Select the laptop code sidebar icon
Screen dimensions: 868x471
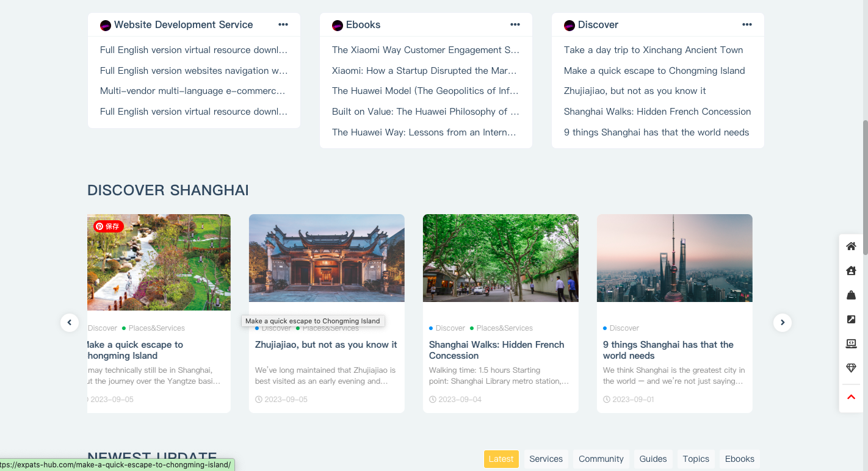[x=851, y=343]
